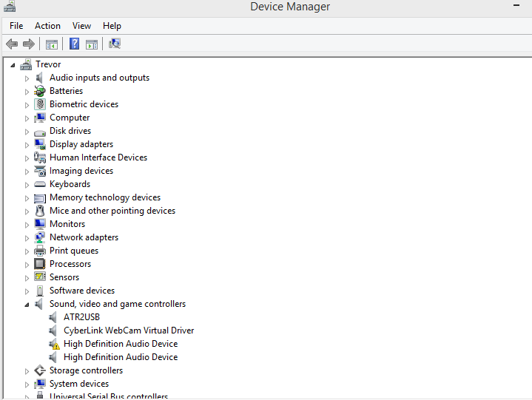Collapse the Sound, video and game controllers node
532x400 pixels.
tap(27, 305)
